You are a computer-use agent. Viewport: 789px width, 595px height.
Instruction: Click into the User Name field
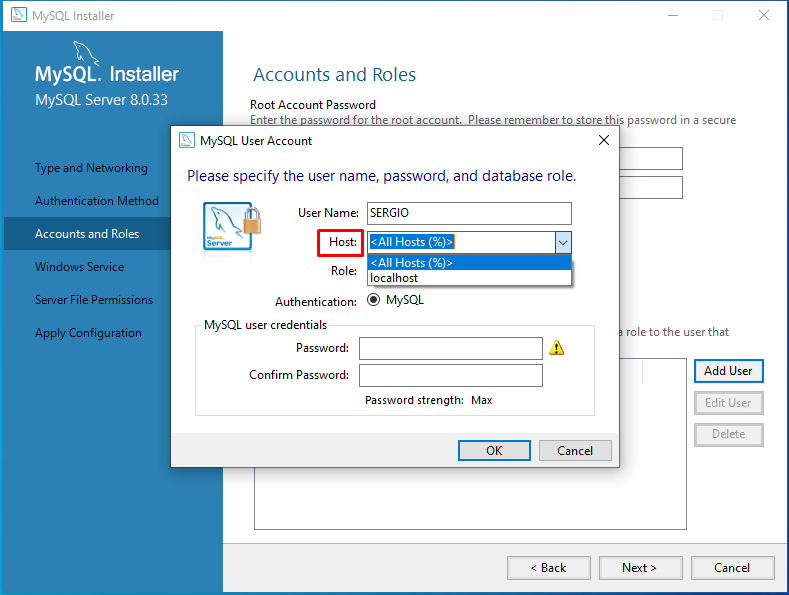[x=469, y=213]
